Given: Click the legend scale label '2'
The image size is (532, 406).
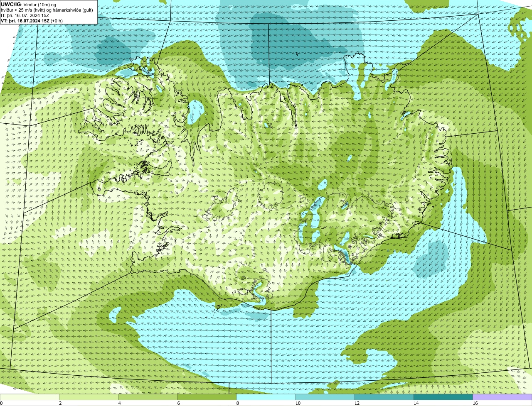Looking at the screenshot, I should 60,403.
